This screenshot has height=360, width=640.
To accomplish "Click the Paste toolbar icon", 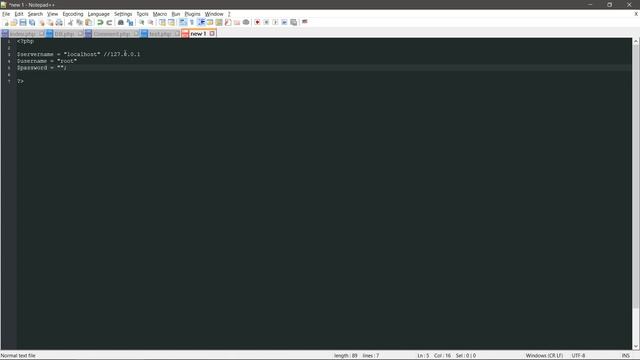I will [x=88, y=22].
